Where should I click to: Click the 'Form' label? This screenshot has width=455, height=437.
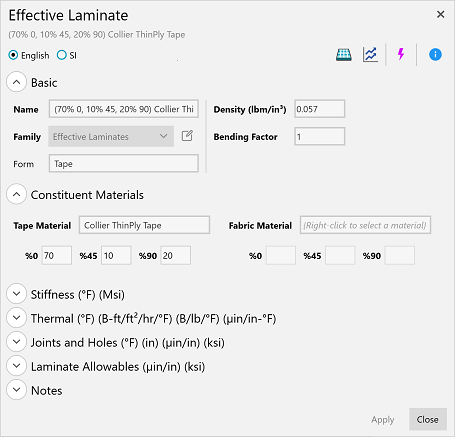pos(23,164)
